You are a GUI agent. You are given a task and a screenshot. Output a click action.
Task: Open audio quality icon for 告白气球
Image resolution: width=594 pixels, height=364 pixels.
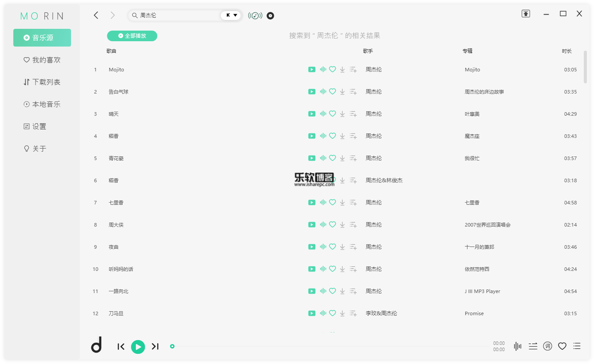323,92
